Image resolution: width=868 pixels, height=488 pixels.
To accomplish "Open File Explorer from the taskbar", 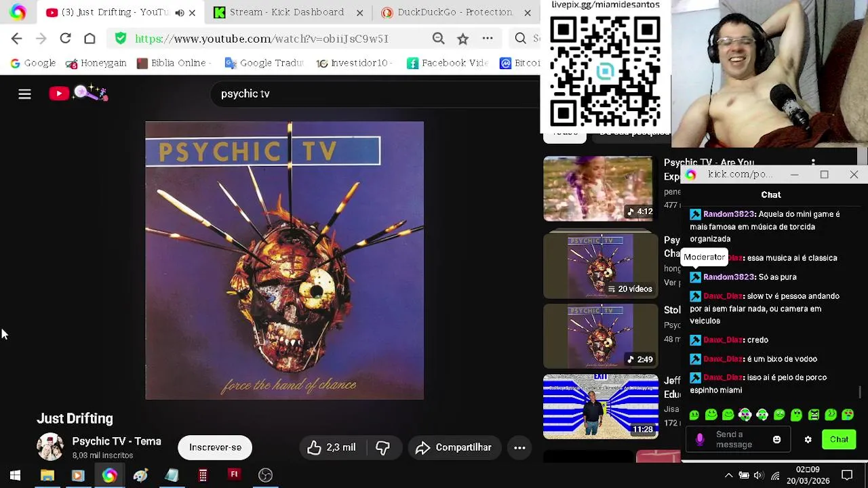I will click(x=47, y=475).
